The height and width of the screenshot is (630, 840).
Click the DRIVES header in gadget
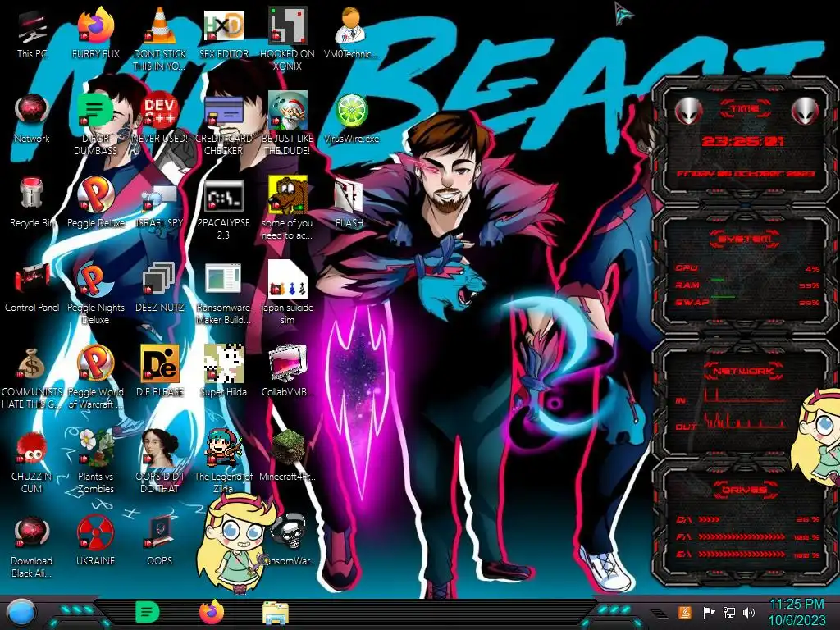(745, 490)
